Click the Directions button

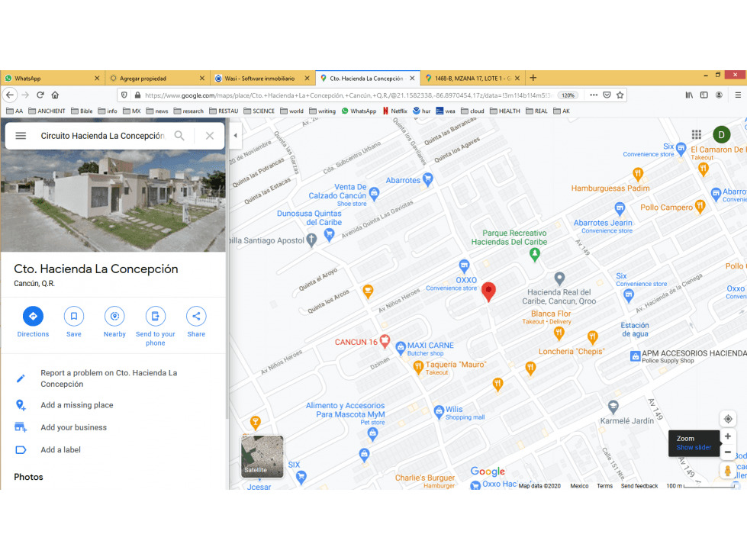pyautogui.click(x=33, y=316)
